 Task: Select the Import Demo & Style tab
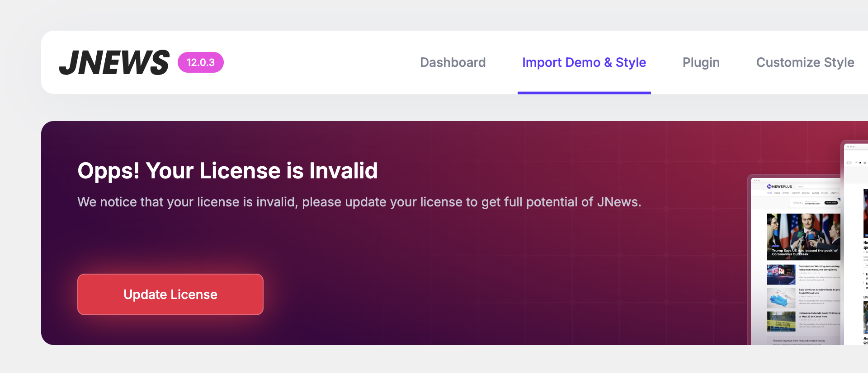tap(584, 62)
